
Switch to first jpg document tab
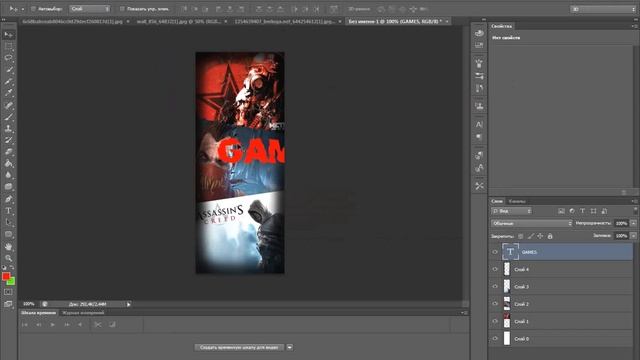(x=72, y=21)
